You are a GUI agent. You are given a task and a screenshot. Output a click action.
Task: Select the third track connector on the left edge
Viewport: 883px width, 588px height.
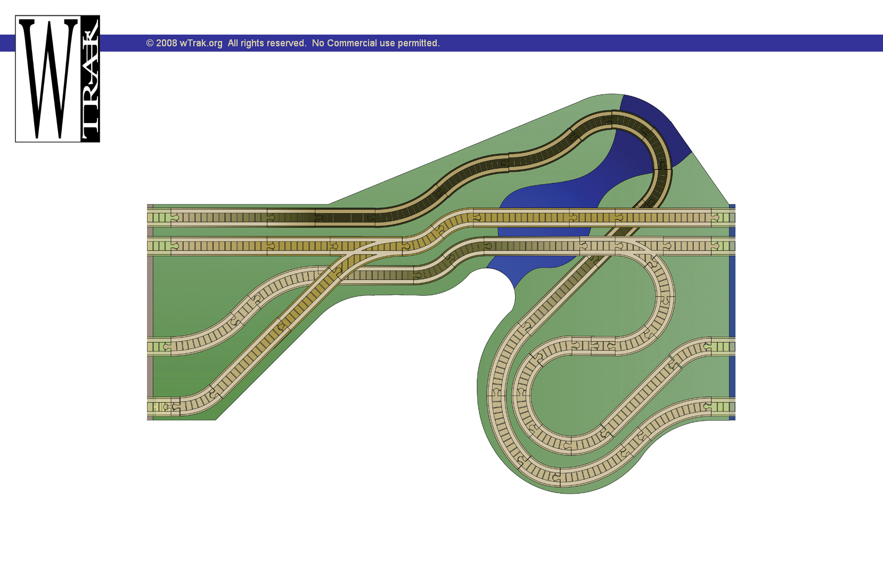pos(159,347)
